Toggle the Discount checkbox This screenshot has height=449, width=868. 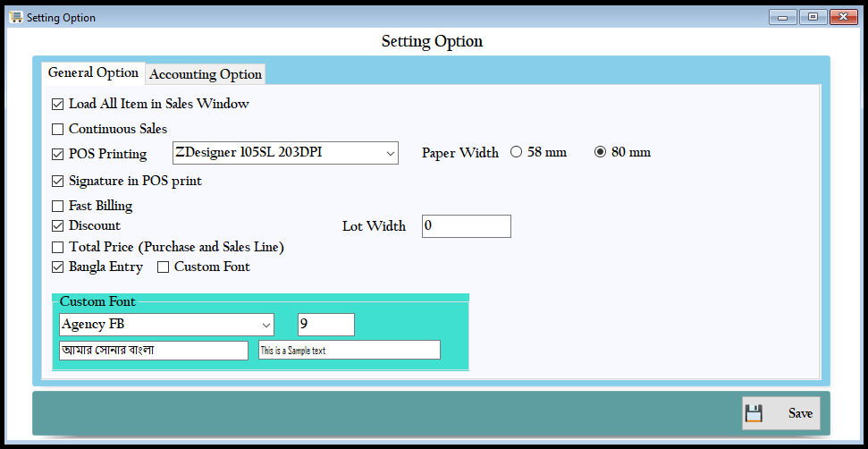(x=58, y=226)
